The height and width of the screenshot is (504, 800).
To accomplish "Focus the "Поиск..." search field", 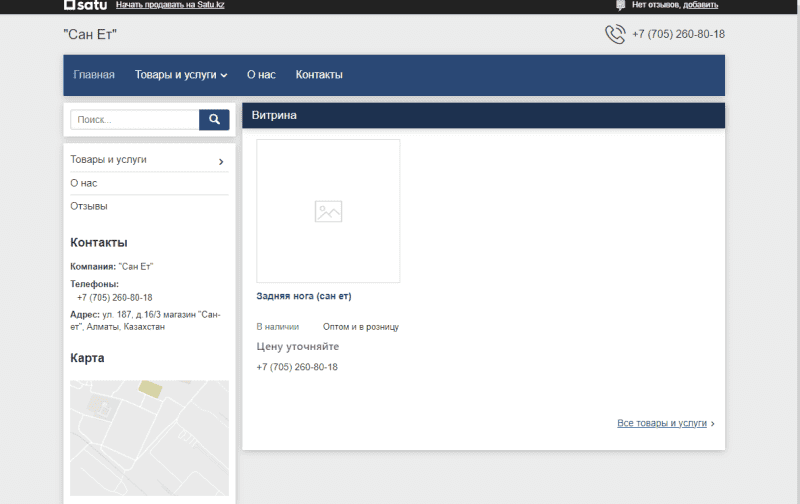I will [135, 120].
